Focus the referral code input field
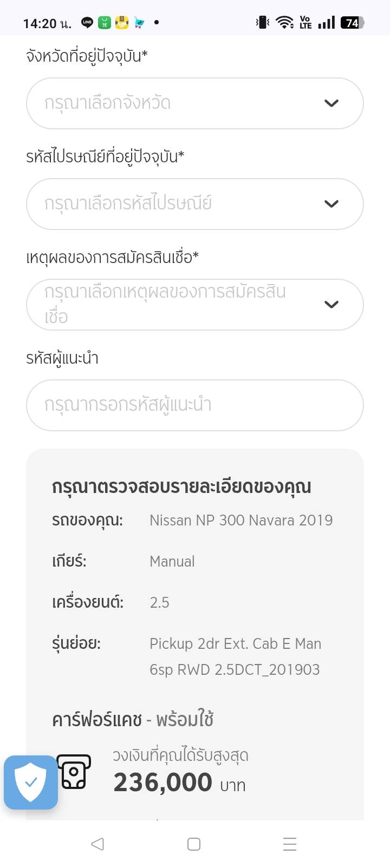The width and height of the screenshot is (390, 868). click(x=194, y=405)
